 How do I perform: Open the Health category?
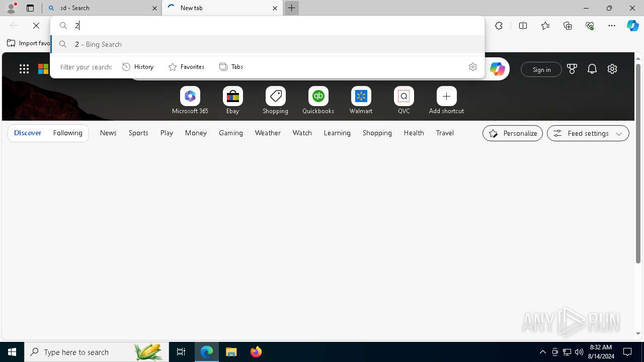[414, 133]
